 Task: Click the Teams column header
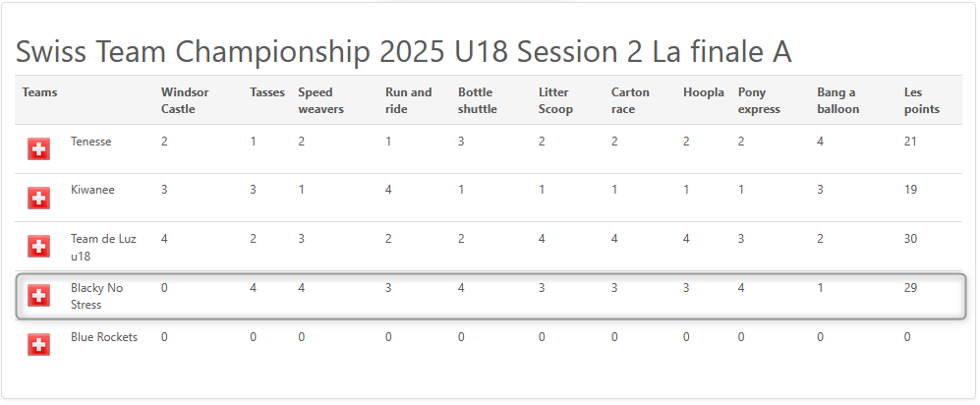tap(39, 92)
